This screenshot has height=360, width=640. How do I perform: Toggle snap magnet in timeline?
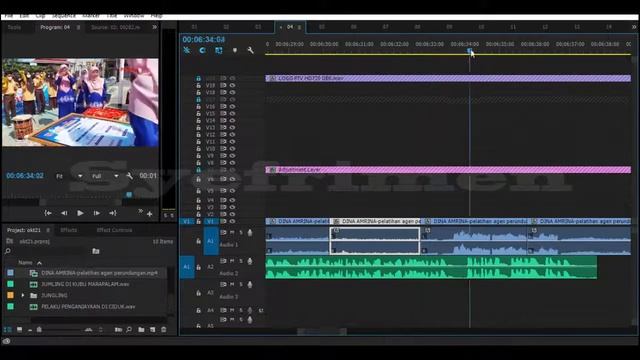pos(202,50)
